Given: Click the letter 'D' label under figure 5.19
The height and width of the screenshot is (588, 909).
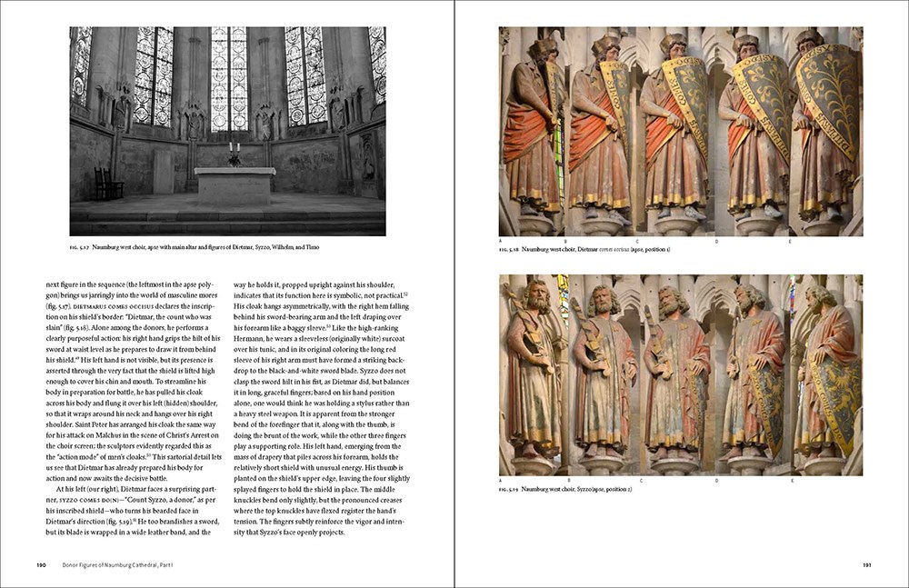Looking at the screenshot, I should pos(716,481).
